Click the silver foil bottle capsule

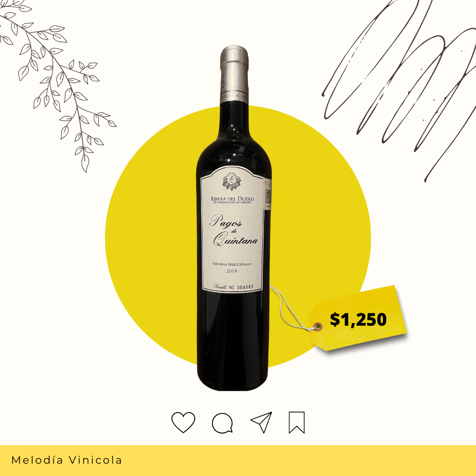click(234, 73)
